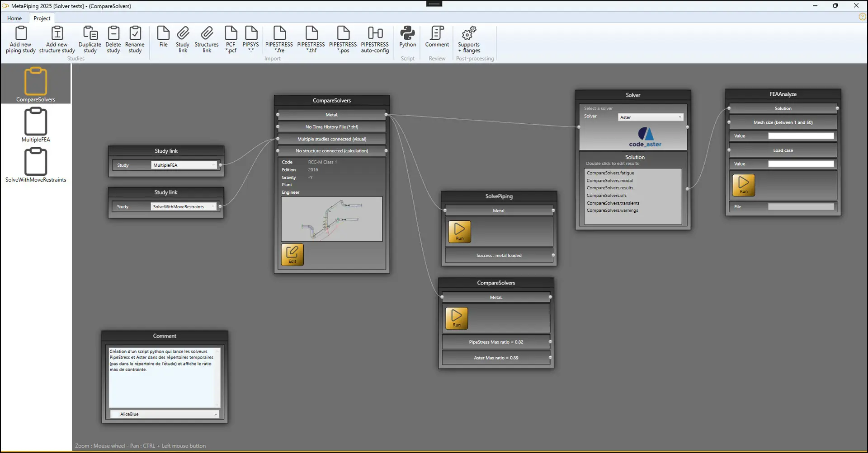Expand the Solver dropdown showing Aster

(x=650, y=117)
